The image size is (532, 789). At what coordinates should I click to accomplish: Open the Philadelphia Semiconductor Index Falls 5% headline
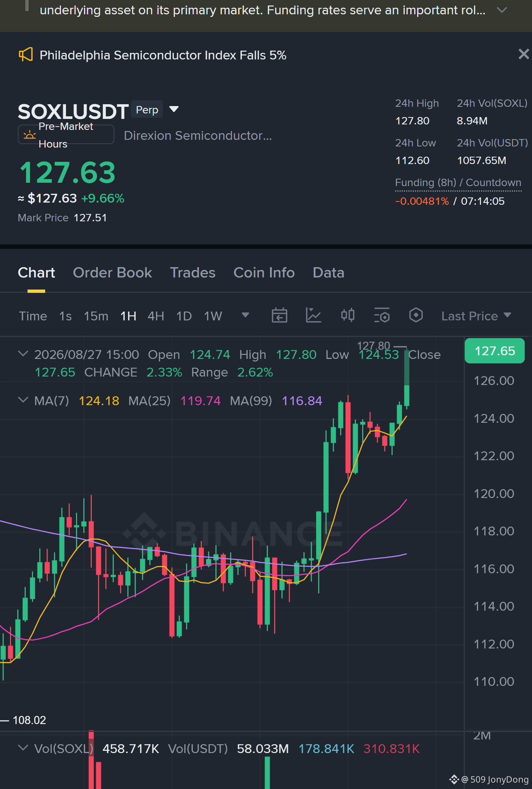[x=163, y=55]
